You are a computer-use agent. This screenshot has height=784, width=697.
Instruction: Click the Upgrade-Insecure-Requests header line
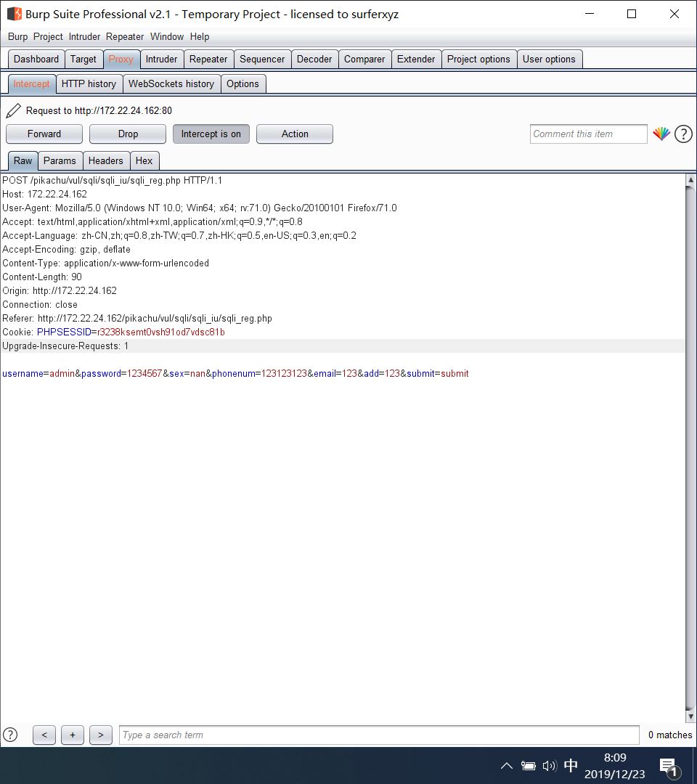tap(65, 346)
